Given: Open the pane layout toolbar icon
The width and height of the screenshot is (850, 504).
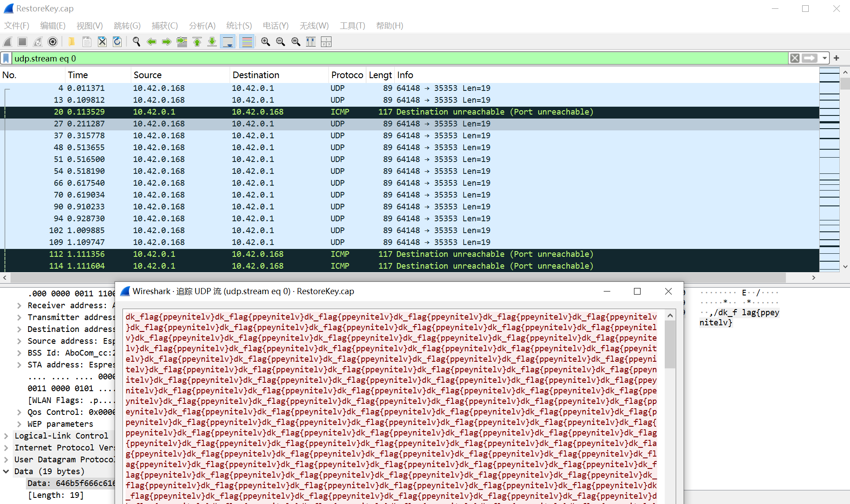Looking at the screenshot, I should [x=326, y=42].
